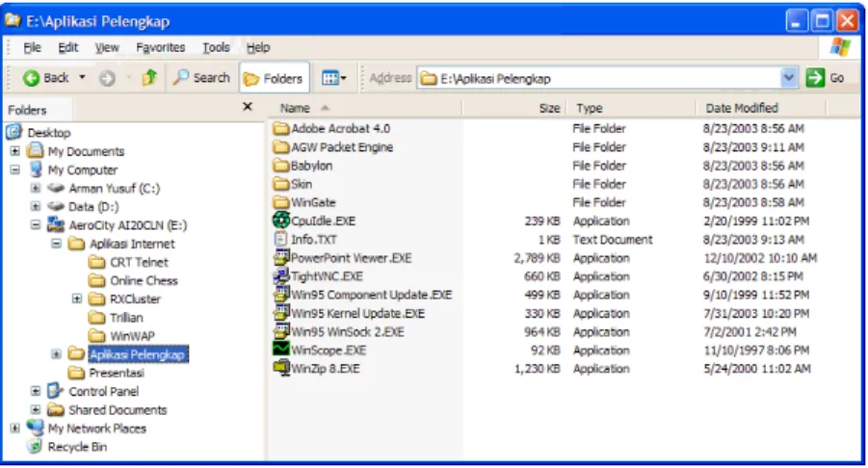Screen dimensions: 868x468
Task: Click the Up one level folder icon
Action: pos(149,78)
